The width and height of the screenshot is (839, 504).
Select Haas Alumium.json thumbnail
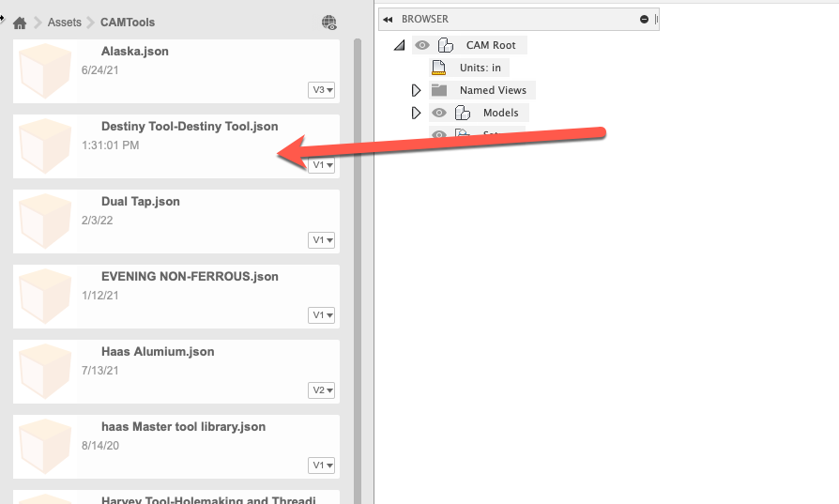45,372
